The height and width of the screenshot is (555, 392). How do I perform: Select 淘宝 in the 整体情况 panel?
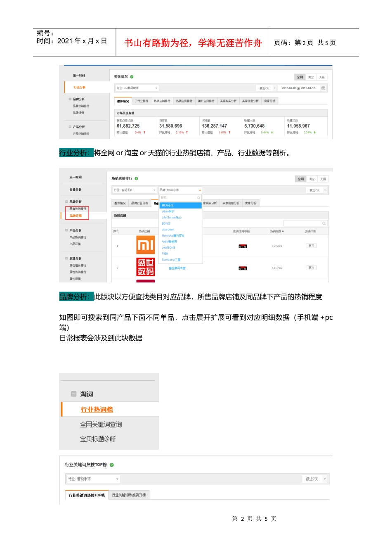311,77
